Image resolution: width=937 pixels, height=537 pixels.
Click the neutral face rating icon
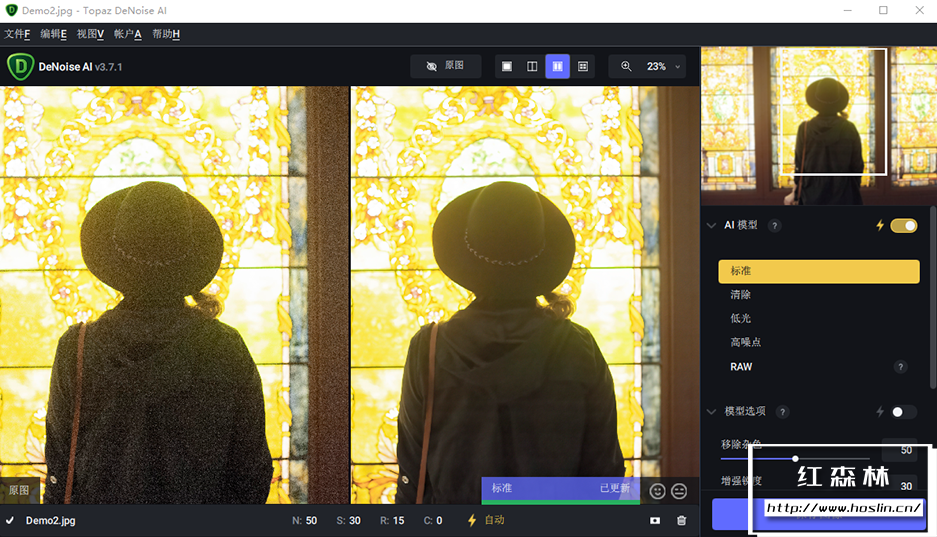click(x=679, y=491)
